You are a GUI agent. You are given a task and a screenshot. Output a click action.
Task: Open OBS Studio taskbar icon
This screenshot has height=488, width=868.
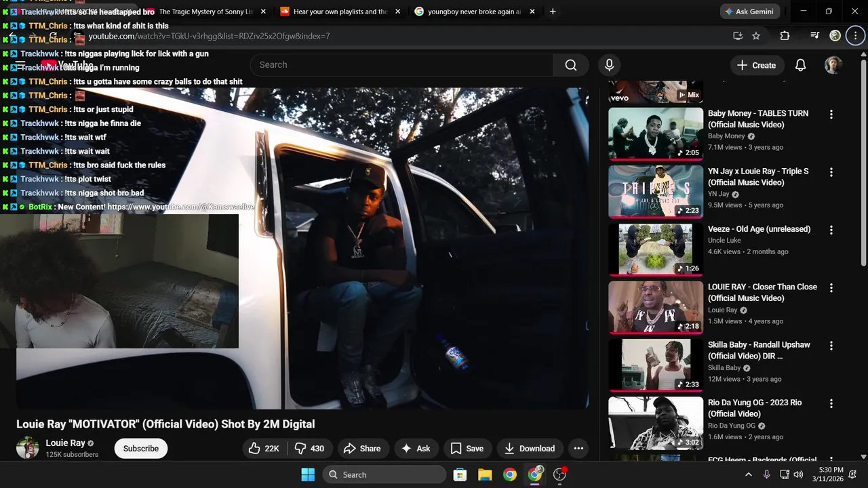(x=560, y=474)
